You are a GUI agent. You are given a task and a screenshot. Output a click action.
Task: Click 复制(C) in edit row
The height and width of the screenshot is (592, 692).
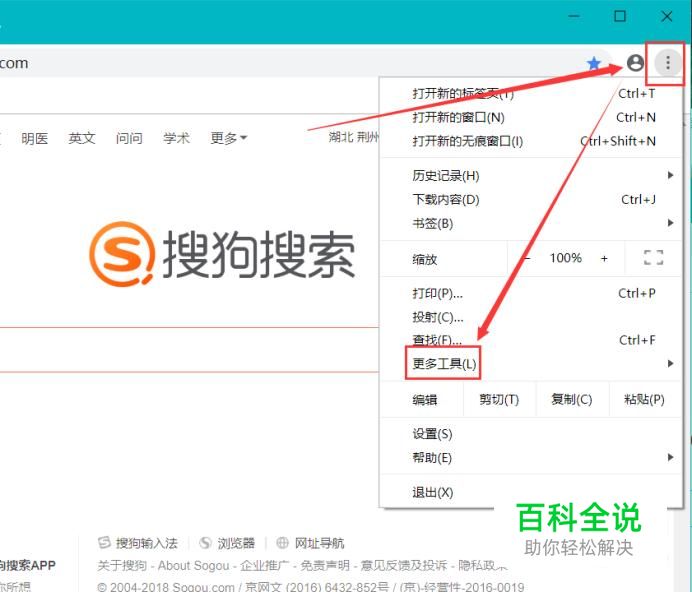pos(572,400)
